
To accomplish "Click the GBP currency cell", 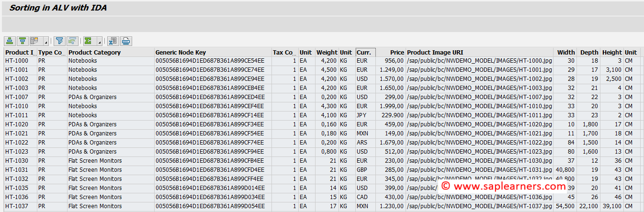I will point(365,170).
